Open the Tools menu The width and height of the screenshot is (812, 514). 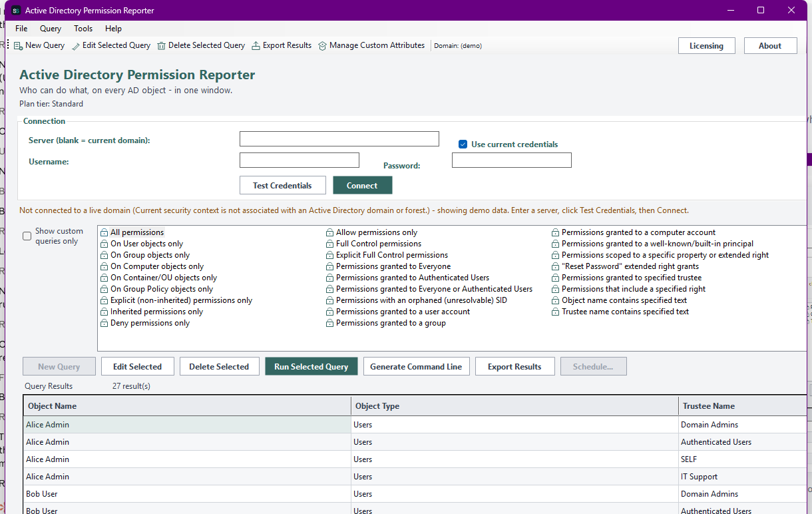pos(83,29)
